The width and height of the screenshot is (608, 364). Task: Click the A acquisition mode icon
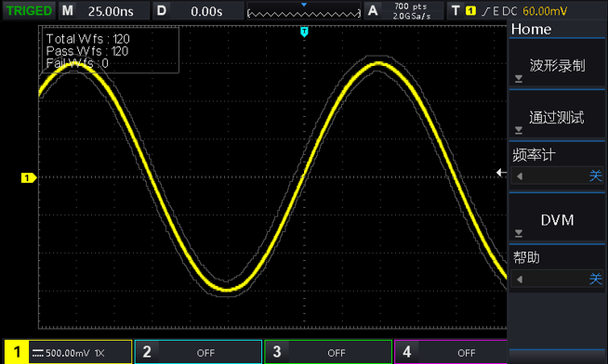[373, 11]
